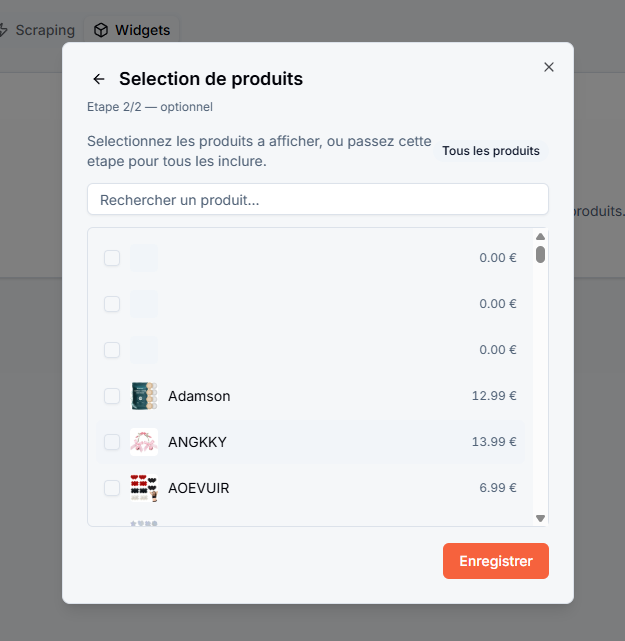This screenshot has height=641, width=625.
Task: Close the Selection de produits dialog
Action: coord(549,67)
